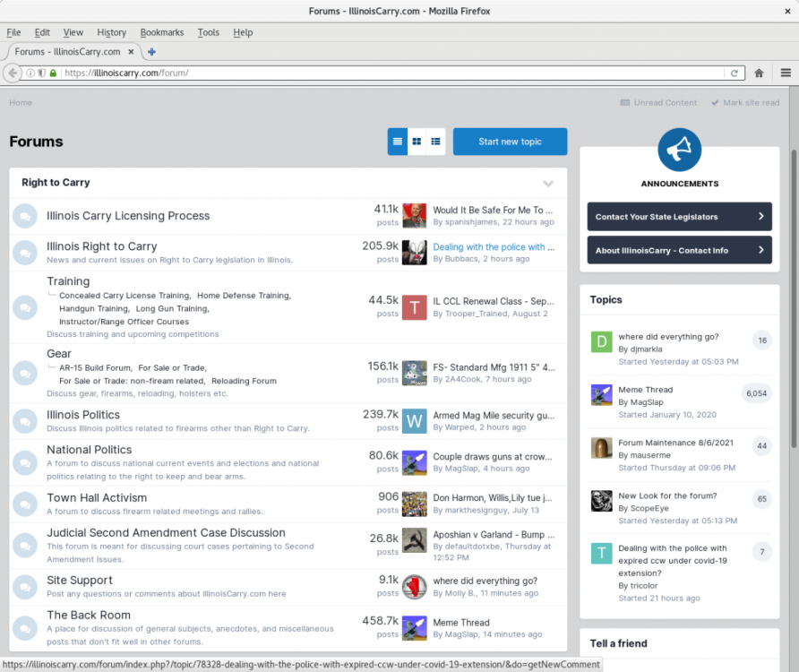The width and height of the screenshot is (799, 672).
Task: Switch forums to fluid list view icon
Action: pos(435,142)
